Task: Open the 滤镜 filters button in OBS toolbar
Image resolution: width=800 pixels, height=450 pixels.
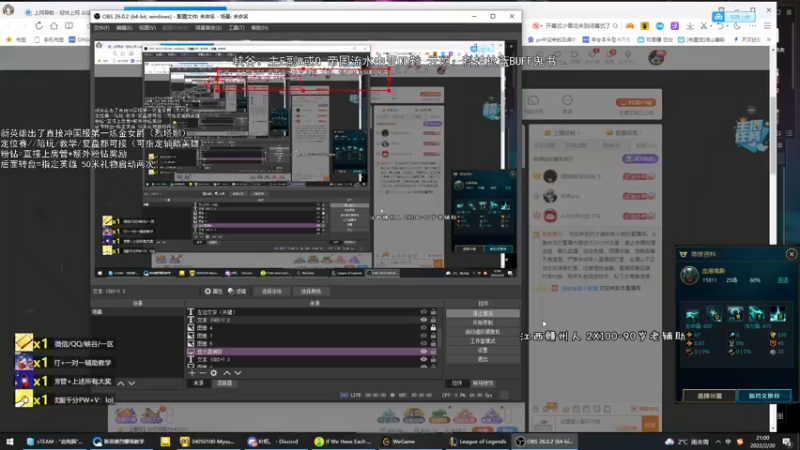Action: pyautogui.click(x=237, y=291)
